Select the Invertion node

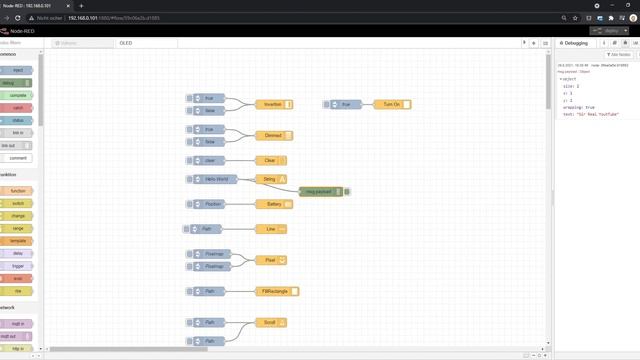(274, 104)
